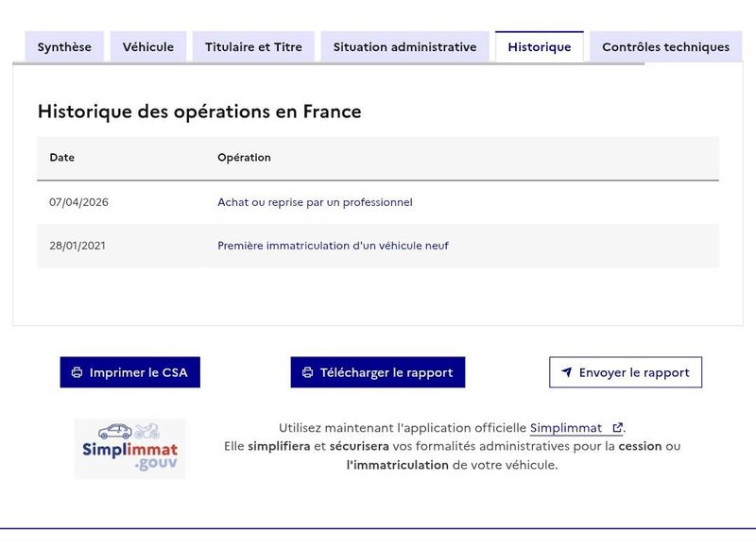
Task: Open the Titulaire et Titre tab
Action: pos(253,46)
